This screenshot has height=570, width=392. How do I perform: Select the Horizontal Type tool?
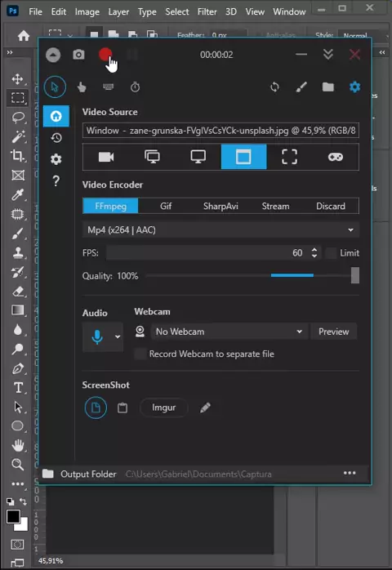pyautogui.click(x=17, y=388)
